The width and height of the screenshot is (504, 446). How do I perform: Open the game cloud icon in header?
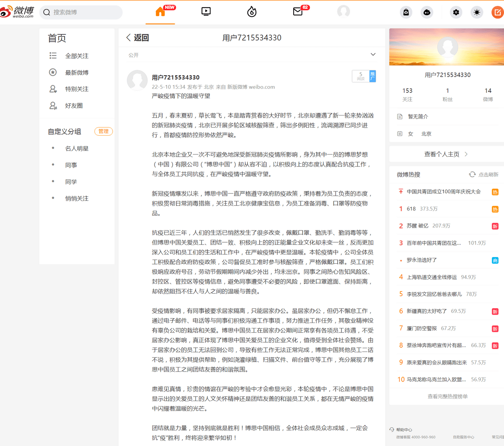pyautogui.click(x=427, y=13)
